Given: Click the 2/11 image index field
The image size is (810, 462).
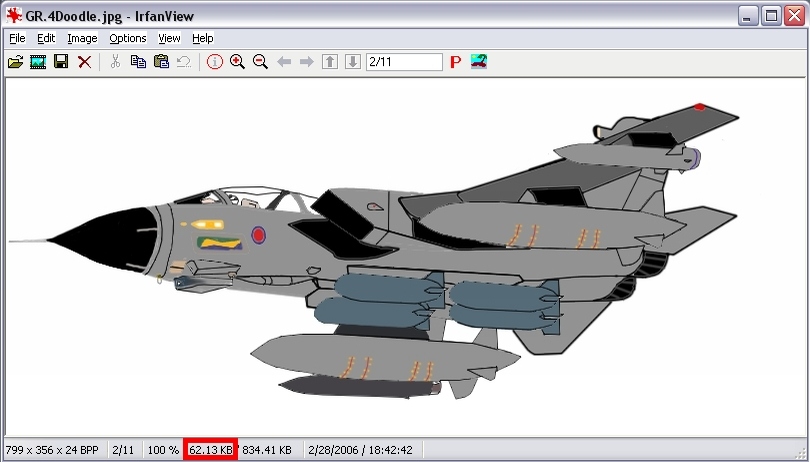Looking at the screenshot, I should click(x=404, y=62).
